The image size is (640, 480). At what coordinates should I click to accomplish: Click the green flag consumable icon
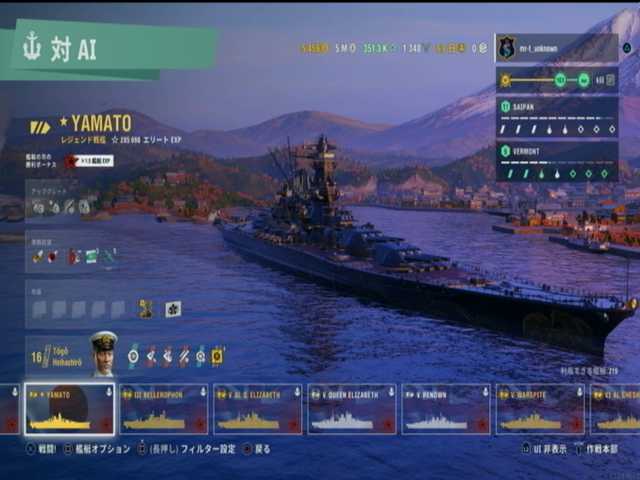[x=91, y=256]
